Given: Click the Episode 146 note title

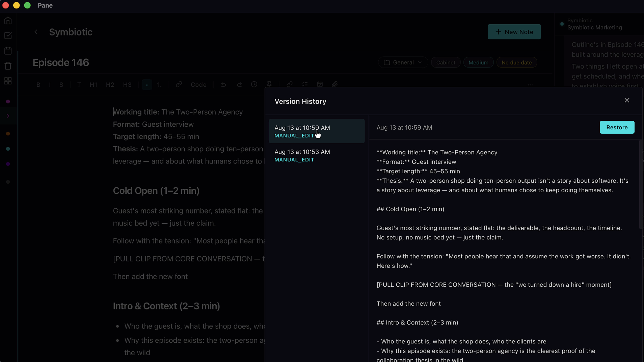Looking at the screenshot, I should 61,62.
